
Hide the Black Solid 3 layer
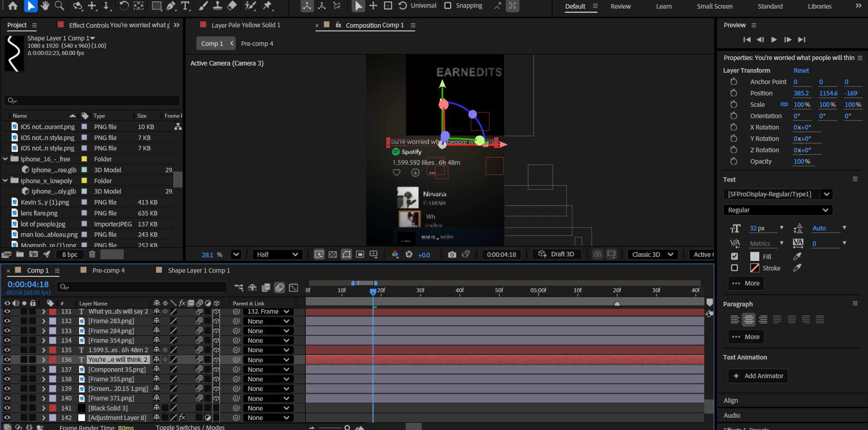tap(7, 408)
